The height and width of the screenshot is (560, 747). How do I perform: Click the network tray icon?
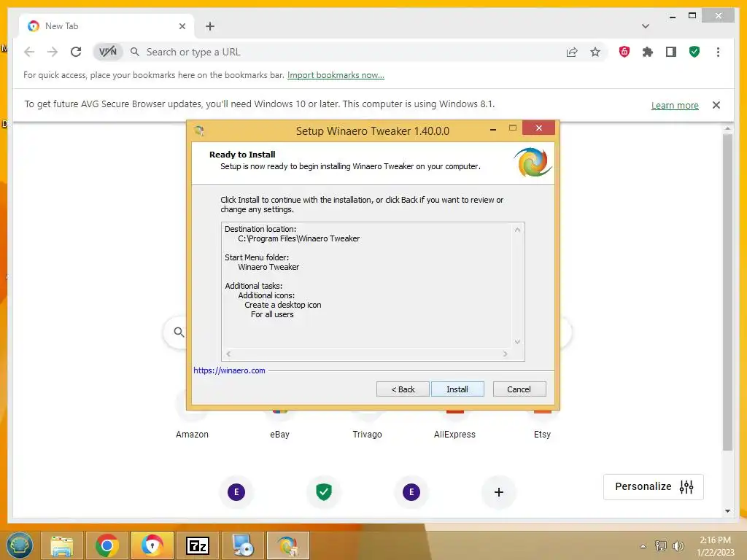tap(660, 545)
